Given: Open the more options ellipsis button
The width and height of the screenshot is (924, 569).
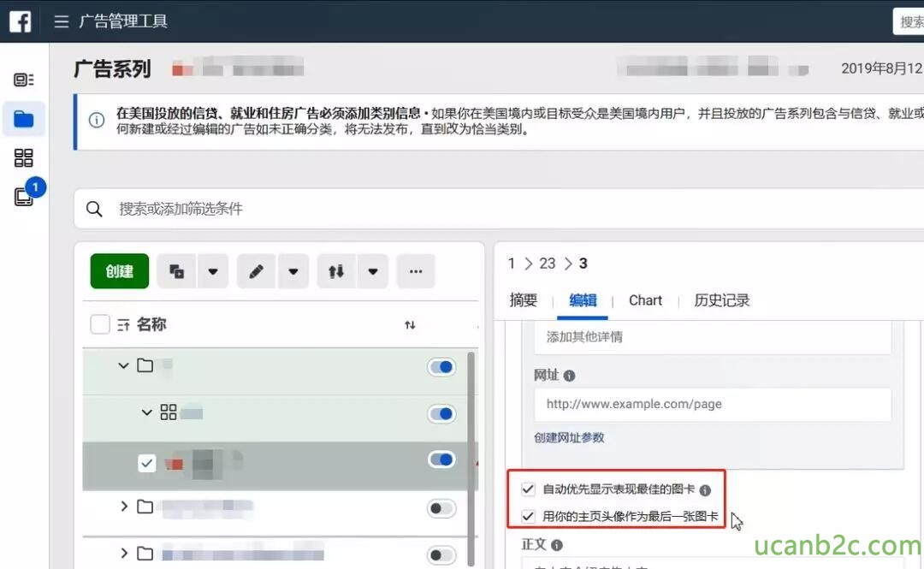Looking at the screenshot, I should tap(416, 271).
